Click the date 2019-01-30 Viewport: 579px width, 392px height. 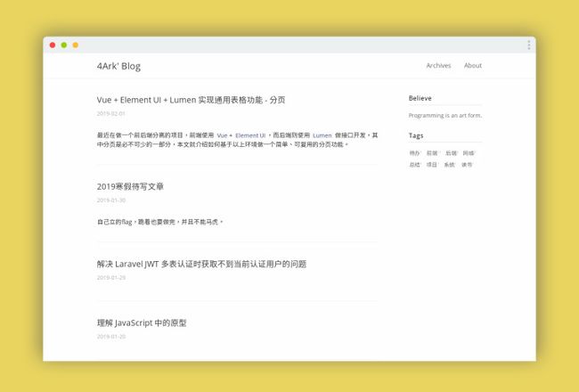[x=111, y=200]
